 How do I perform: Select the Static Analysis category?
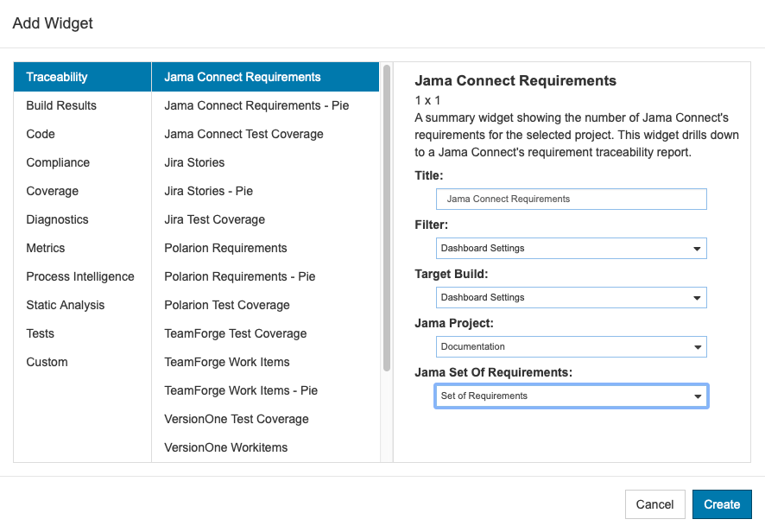pyautogui.click(x=82, y=305)
